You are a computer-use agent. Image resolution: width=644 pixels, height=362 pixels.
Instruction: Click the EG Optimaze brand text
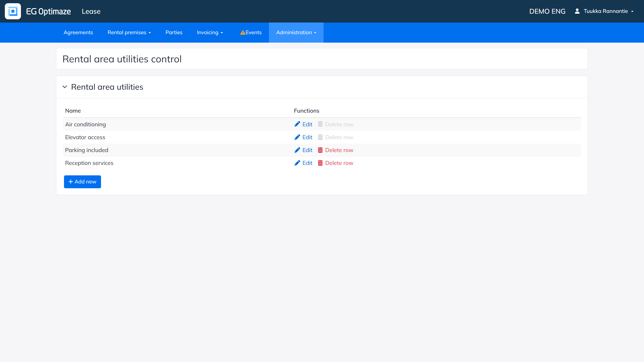pyautogui.click(x=49, y=11)
